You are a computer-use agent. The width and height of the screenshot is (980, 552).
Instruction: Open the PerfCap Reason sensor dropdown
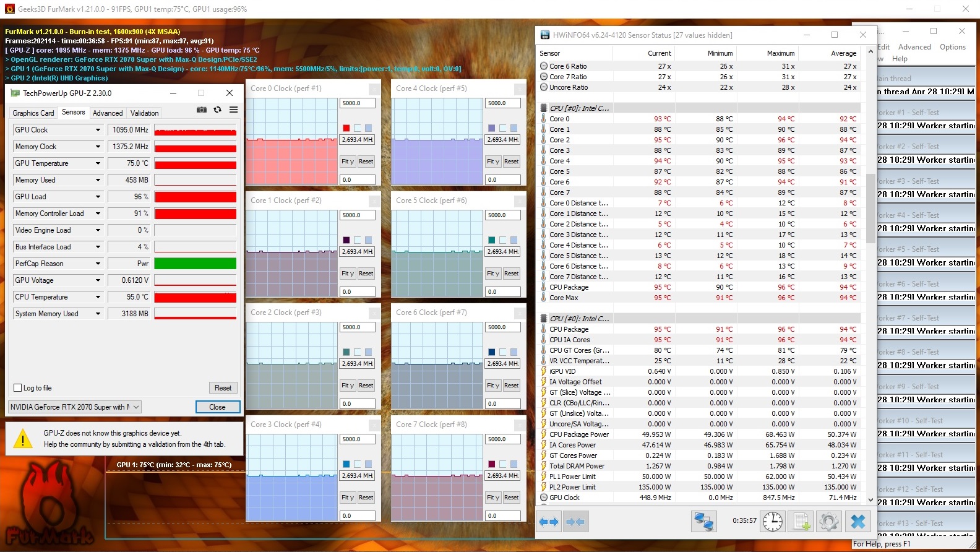98,264
